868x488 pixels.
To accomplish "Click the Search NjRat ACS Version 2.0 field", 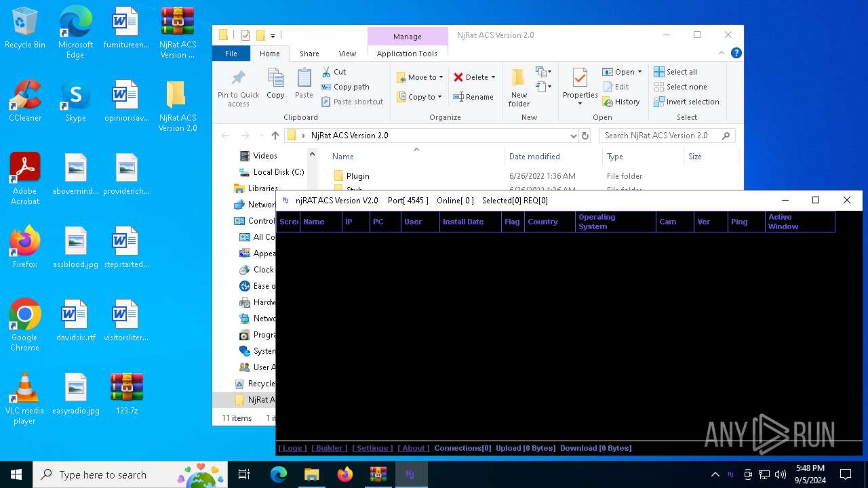I will click(x=667, y=136).
